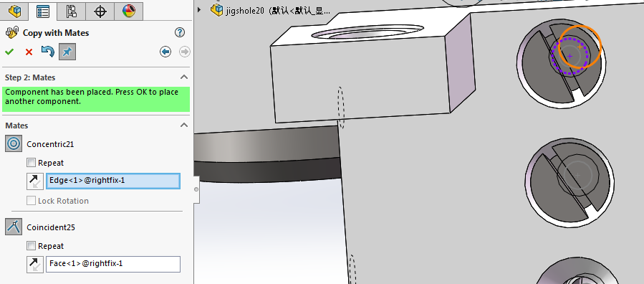Screen dimensions: 644x284
Task: Toggle the Keep Visible pushpin
Action: coord(67,52)
